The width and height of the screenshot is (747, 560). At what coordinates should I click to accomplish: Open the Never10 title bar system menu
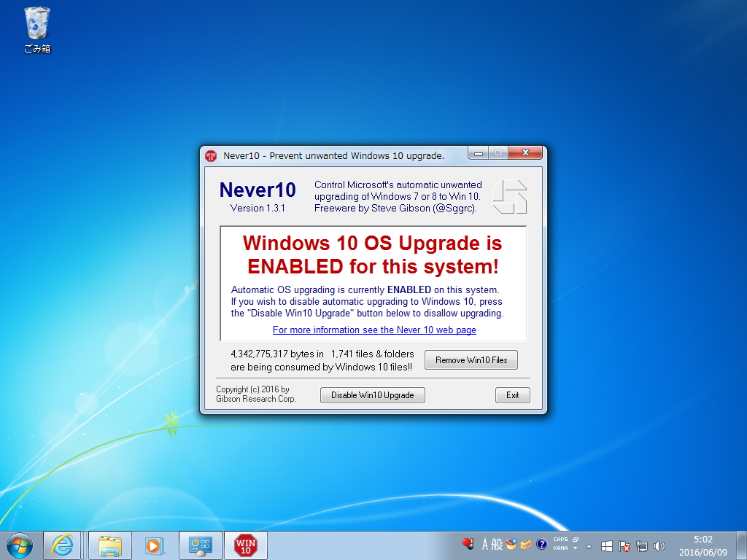coord(209,155)
